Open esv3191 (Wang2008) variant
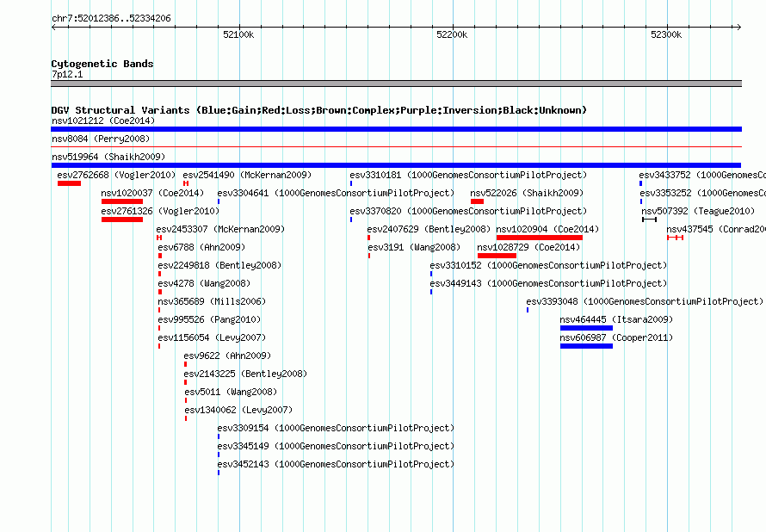The image size is (766, 532). 414,247
